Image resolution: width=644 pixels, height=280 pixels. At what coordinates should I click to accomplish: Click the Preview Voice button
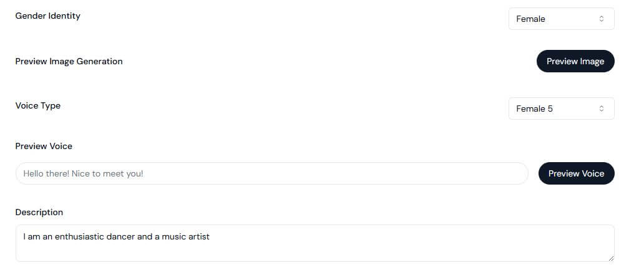pos(576,173)
